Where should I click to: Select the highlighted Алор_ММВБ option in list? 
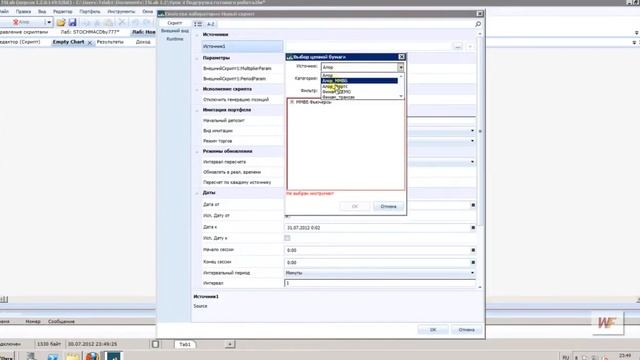pyautogui.click(x=359, y=81)
